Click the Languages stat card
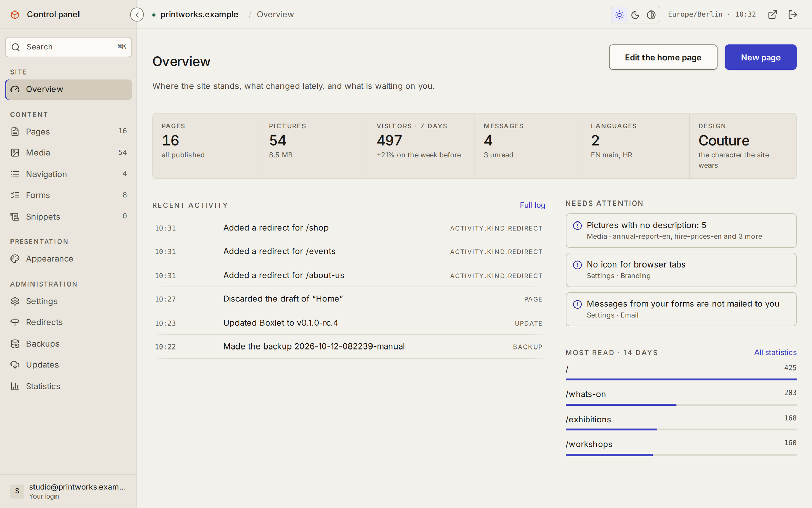This screenshot has height=508, width=812. (635, 146)
